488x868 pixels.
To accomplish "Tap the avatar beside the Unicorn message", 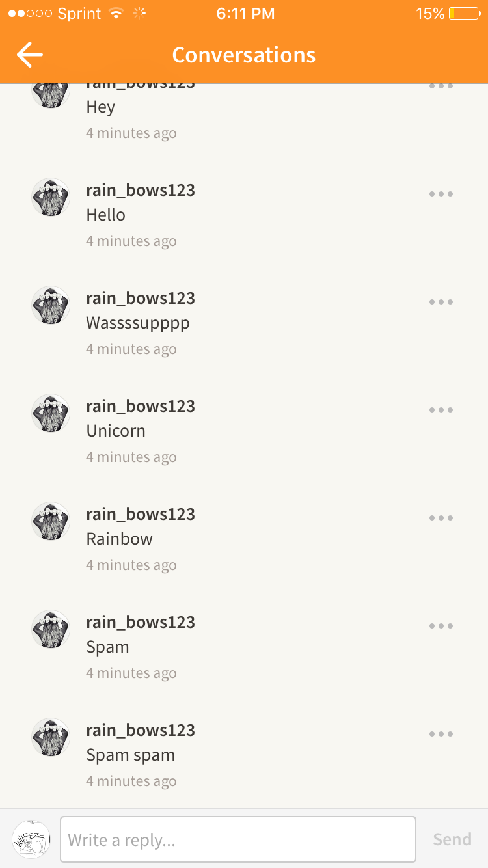I will 51,413.
